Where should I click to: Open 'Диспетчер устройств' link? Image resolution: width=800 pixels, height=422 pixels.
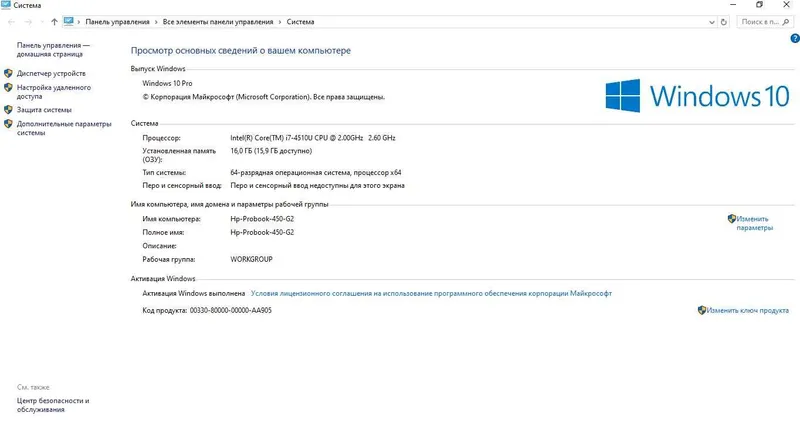(51, 73)
